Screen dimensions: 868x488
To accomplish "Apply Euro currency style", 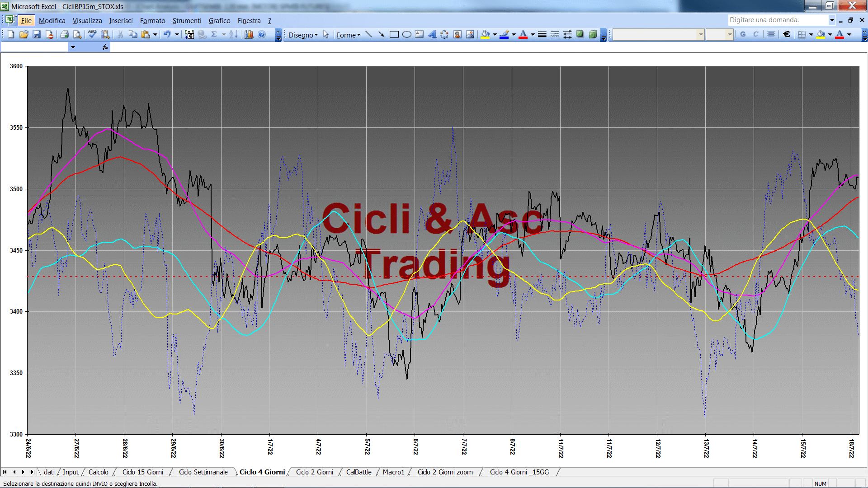I will pyautogui.click(x=787, y=34).
